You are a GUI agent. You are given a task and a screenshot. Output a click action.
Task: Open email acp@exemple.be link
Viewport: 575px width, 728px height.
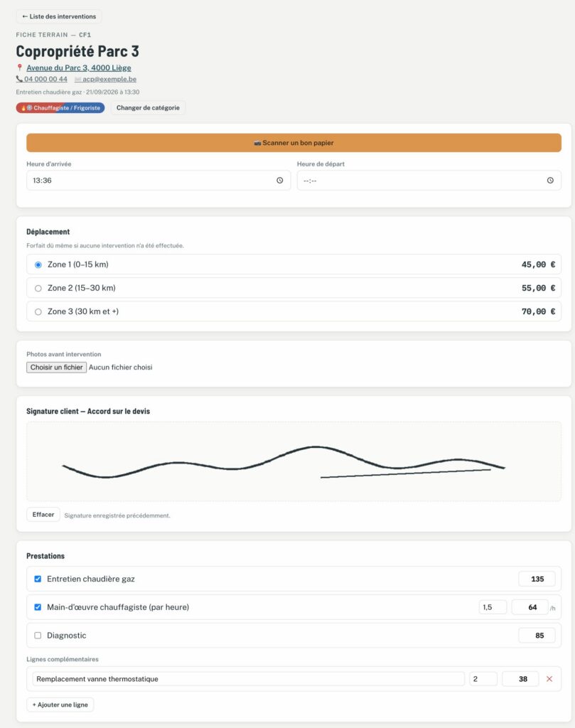pyautogui.click(x=109, y=79)
